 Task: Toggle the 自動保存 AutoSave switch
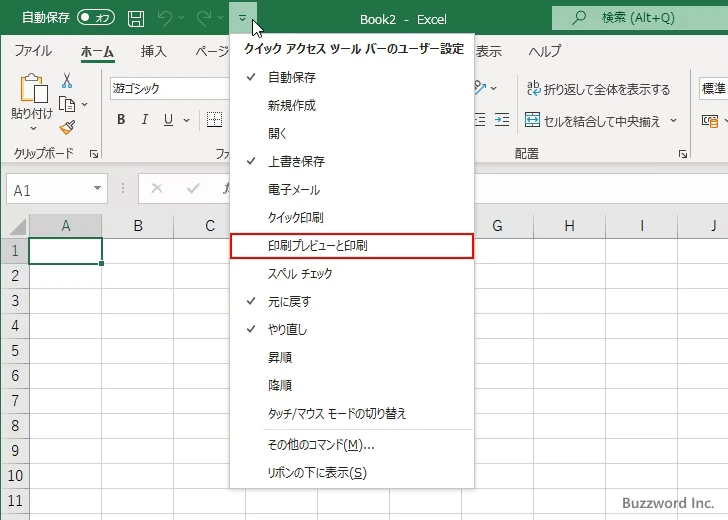coord(96,18)
